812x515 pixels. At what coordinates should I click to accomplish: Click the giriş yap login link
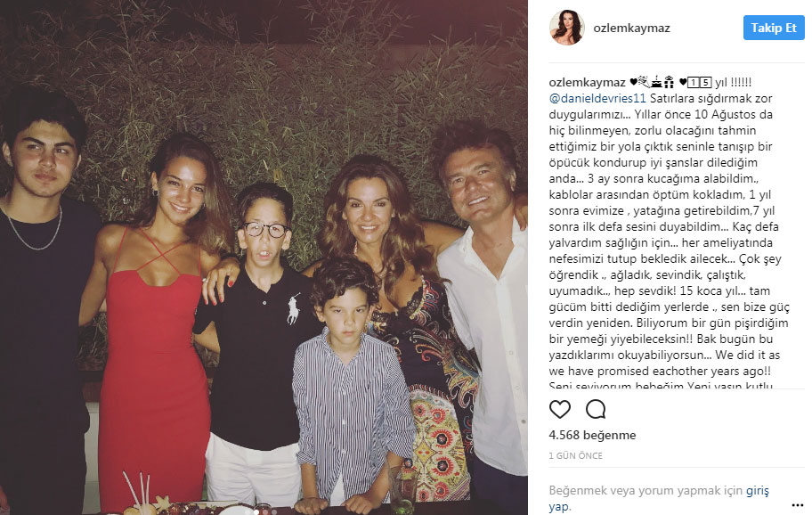(659, 498)
